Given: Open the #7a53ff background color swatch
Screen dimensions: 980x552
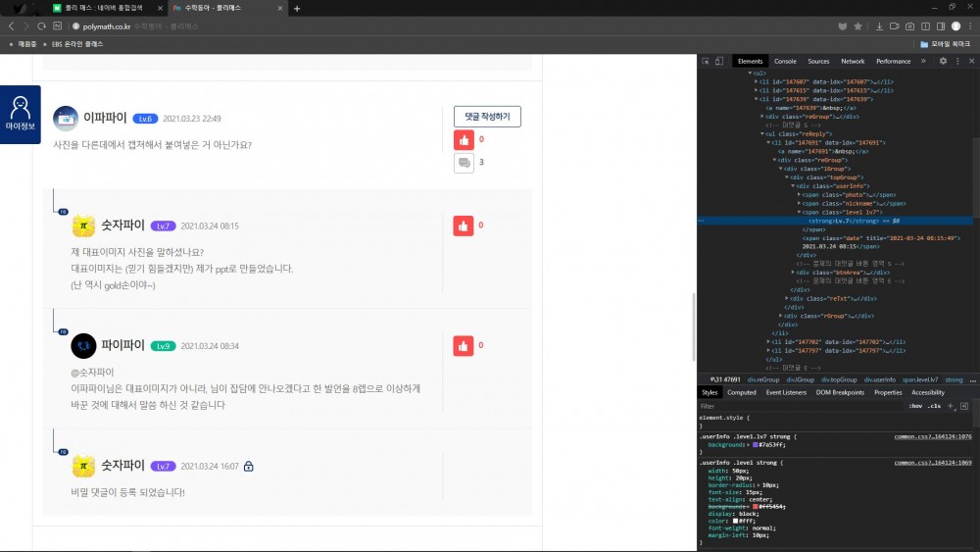Looking at the screenshot, I should [x=755, y=445].
